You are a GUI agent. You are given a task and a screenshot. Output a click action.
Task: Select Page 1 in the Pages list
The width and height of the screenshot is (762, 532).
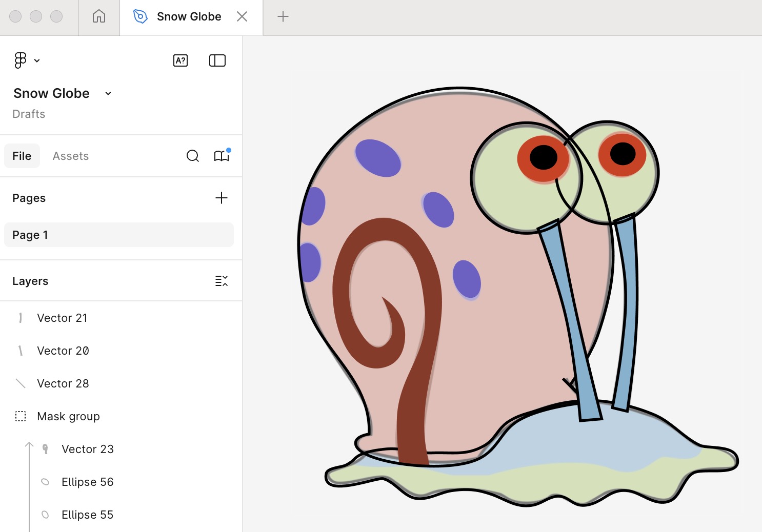click(x=30, y=235)
